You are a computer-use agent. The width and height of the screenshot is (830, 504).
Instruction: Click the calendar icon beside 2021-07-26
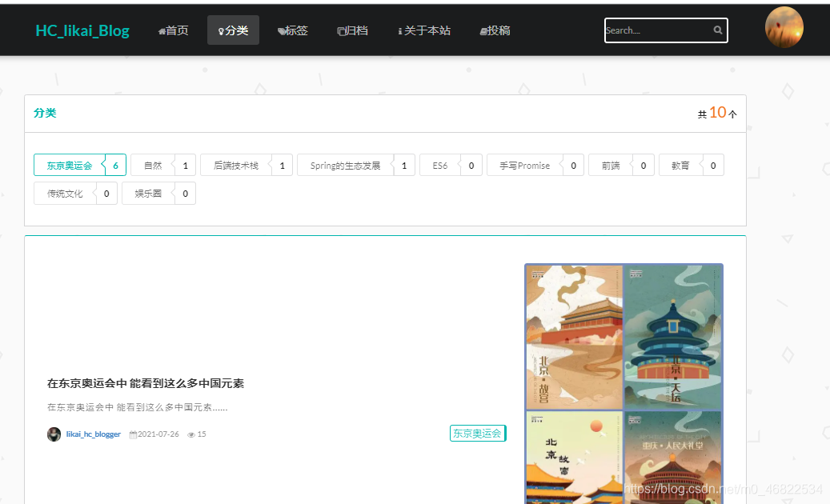pos(133,434)
